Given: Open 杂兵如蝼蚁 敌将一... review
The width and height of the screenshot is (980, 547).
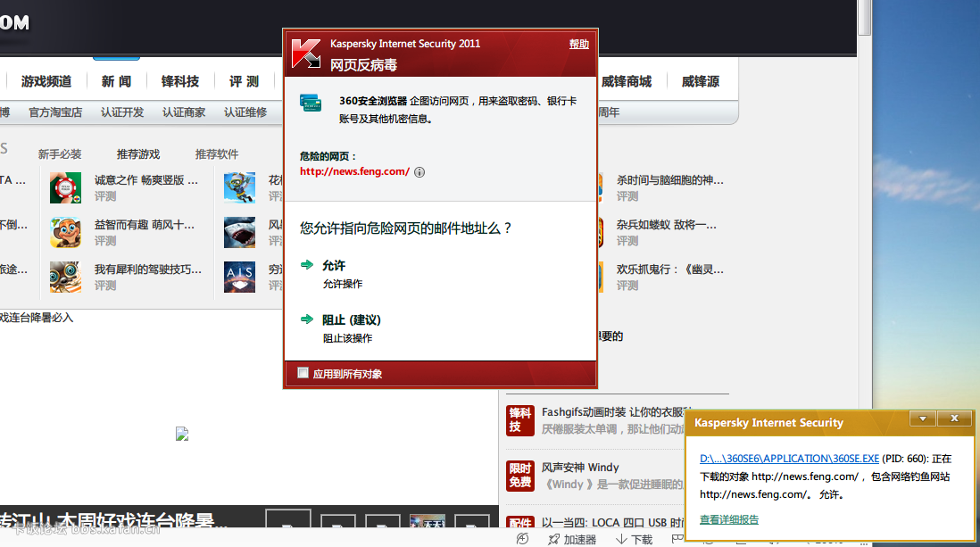Looking at the screenshot, I should [666, 225].
